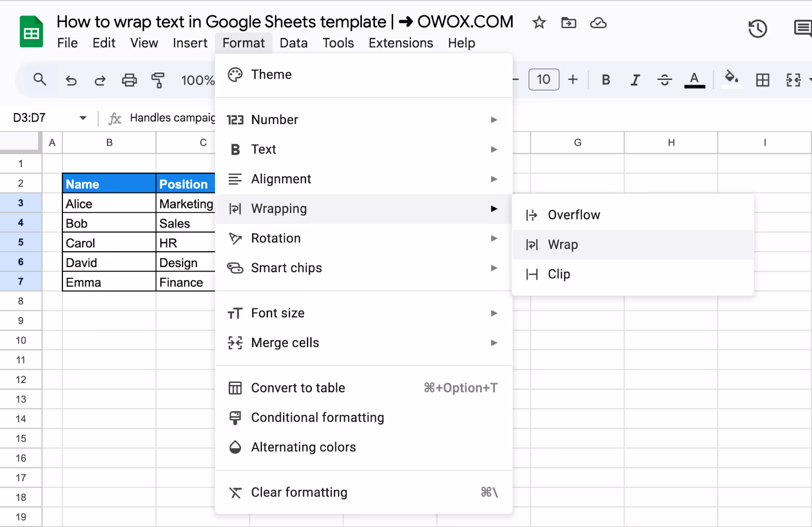812x527 pixels.
Task: Open the File menu
Action: 67,43
